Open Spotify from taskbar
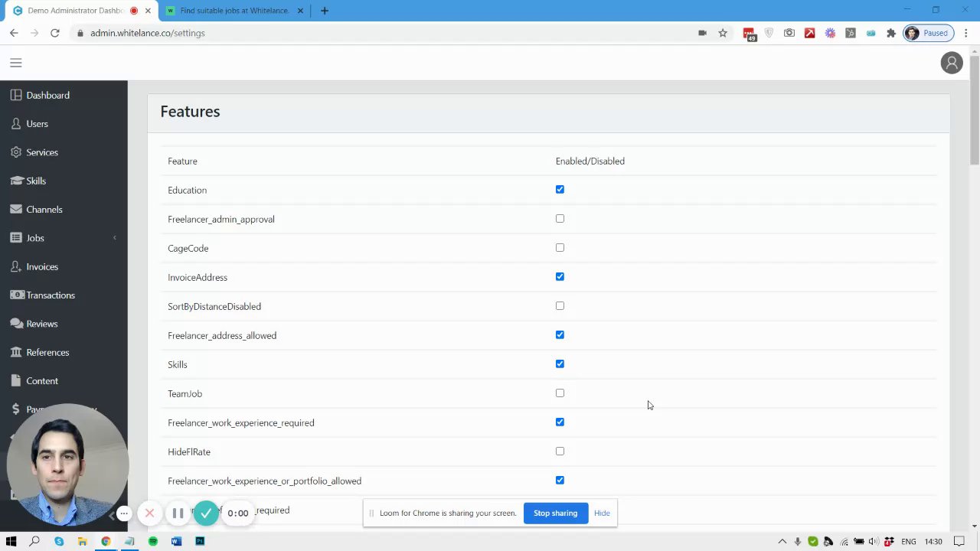This screenshot has height=551, width=980. coord(152,541)
